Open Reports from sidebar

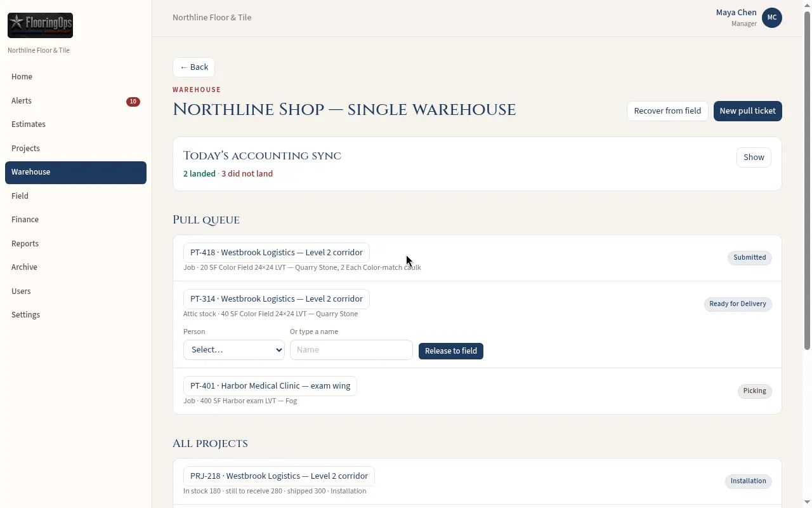[75, 244]
